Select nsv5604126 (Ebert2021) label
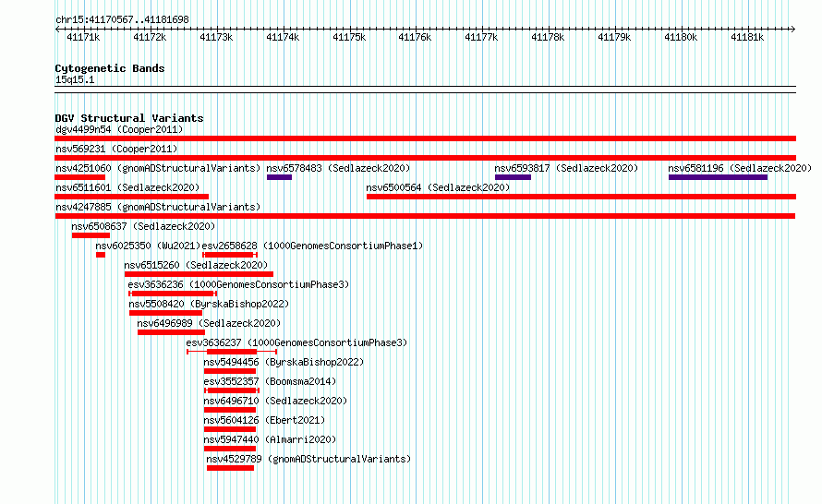 [x=264, y=420]
